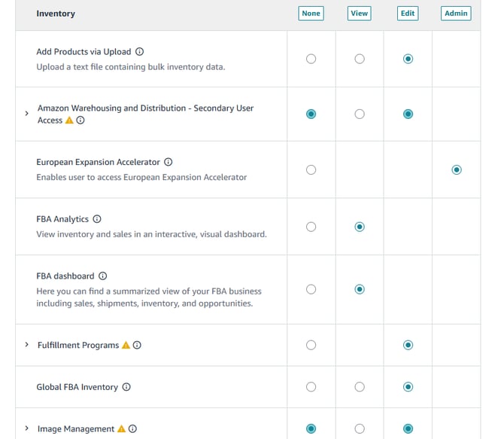
Task: Set FBA Analytics permission to None
Action: pyautogui.click(x=311, y=227)
